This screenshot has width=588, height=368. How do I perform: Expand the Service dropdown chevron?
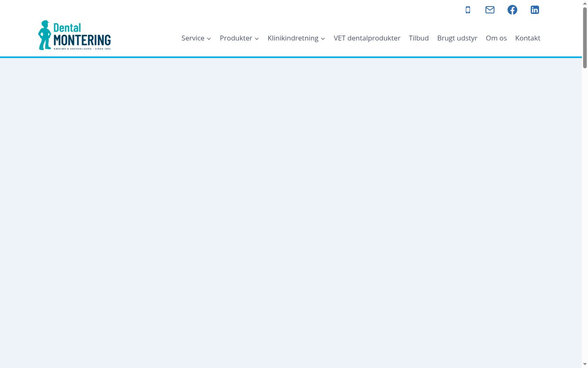tap(209, 38)
